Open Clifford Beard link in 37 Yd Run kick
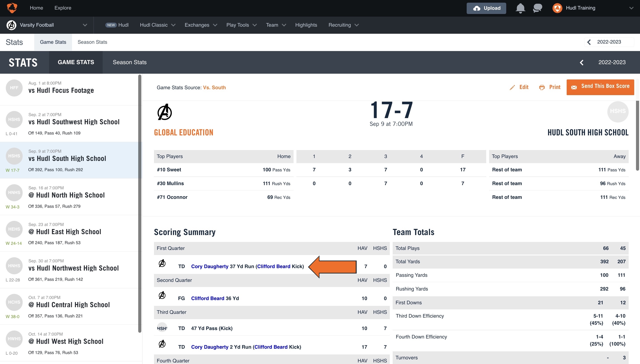The width and height of the screenshot is (640, 364). pos(274,267)
